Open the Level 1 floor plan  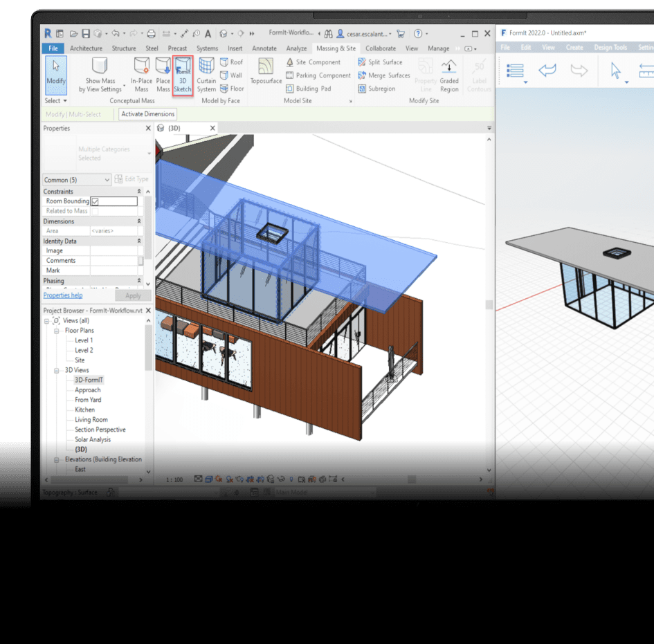click(84, 340)
